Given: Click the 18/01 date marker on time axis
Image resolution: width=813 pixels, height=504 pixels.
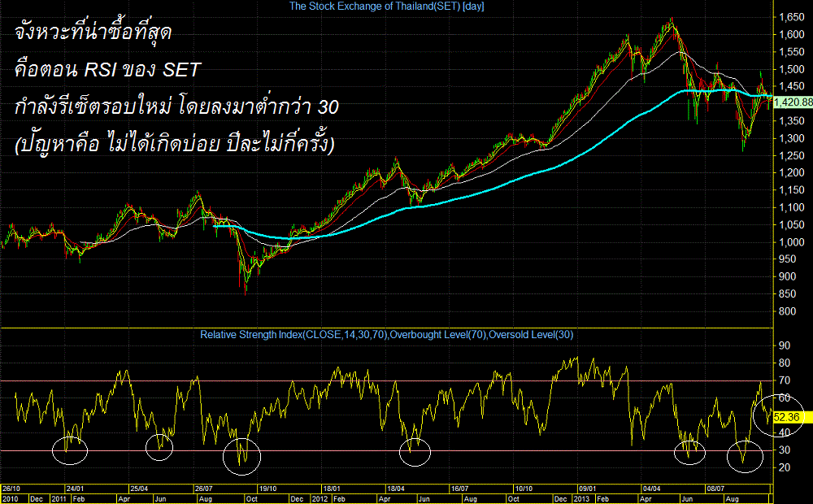Looking at the screenshot, I should 332,489.
